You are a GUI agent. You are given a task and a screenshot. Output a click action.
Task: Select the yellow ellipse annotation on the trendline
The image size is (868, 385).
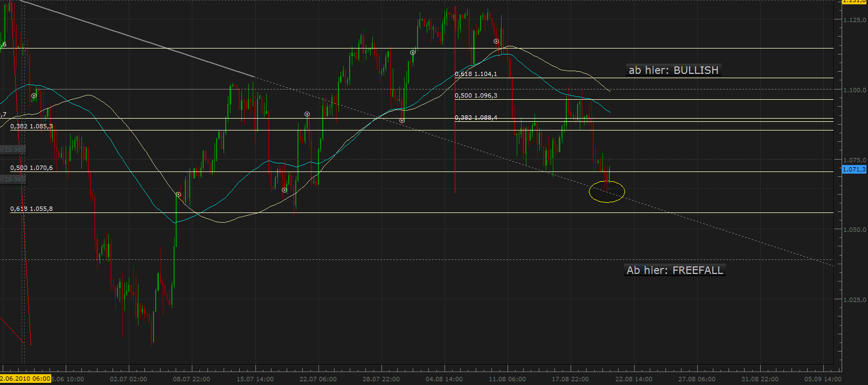click(607, 191)
